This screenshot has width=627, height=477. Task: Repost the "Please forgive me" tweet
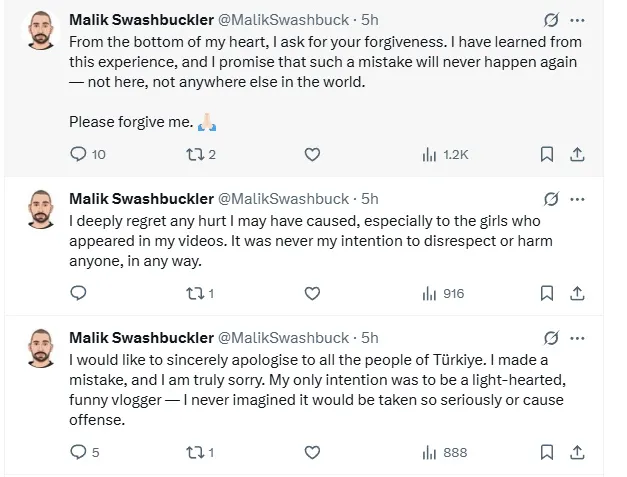(195, 154)
